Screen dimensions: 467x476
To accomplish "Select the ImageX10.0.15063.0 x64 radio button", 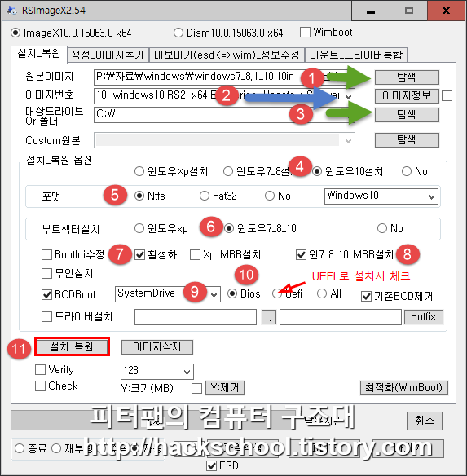I will tap(15, 33).
